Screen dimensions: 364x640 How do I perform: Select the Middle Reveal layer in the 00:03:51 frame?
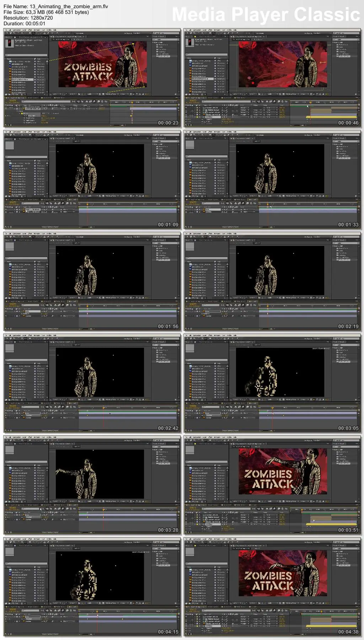213,517
